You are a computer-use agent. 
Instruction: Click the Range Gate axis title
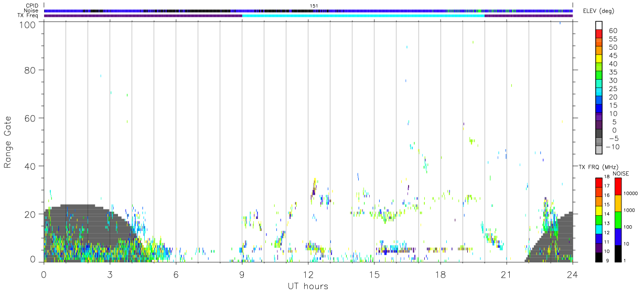click(x=8, y=142)
